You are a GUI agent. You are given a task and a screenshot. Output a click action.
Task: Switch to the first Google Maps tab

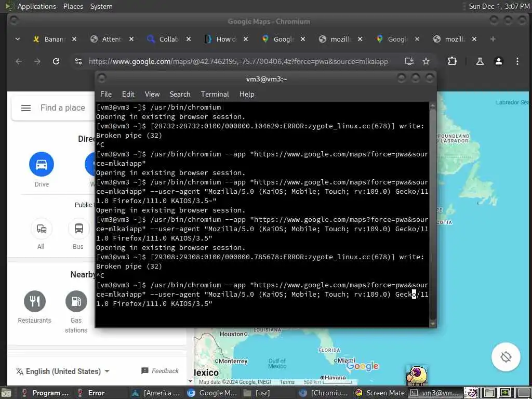coord(278,39)
